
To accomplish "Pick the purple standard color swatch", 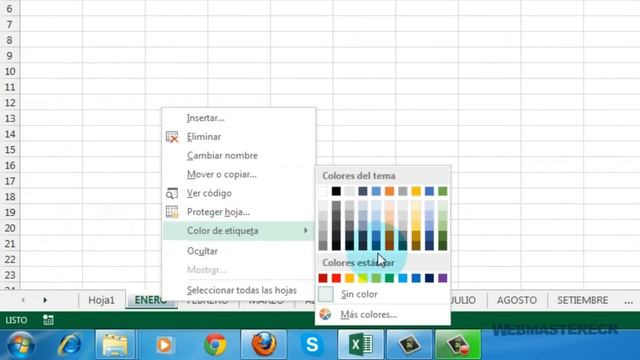I will (x=442, y=278).
